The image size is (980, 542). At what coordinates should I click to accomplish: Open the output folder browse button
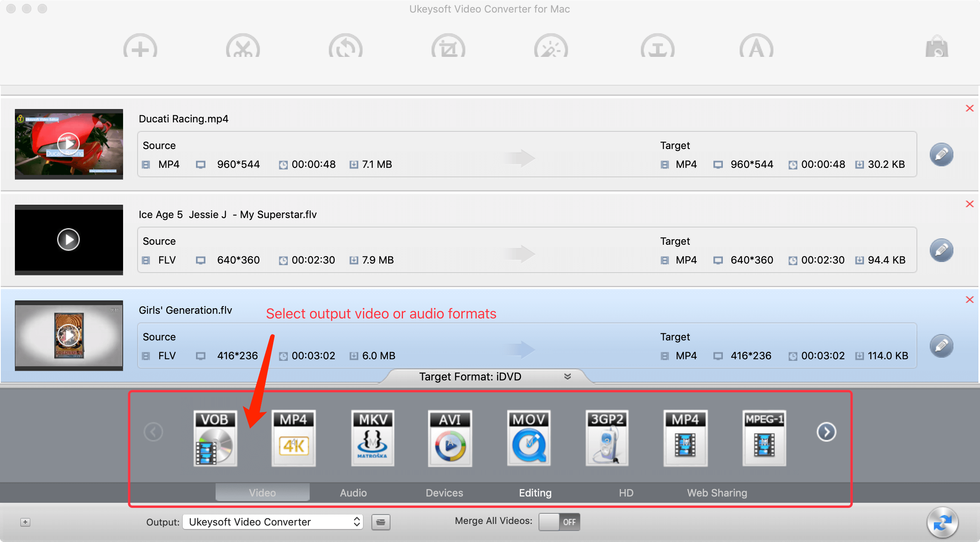tap(381, 522)
